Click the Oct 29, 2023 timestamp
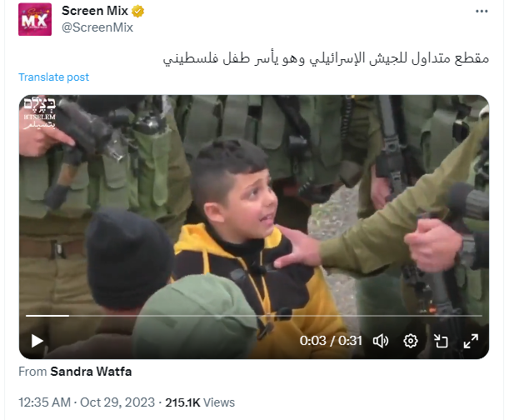This screenshot has height=420, width=509. tap(117, 402)
